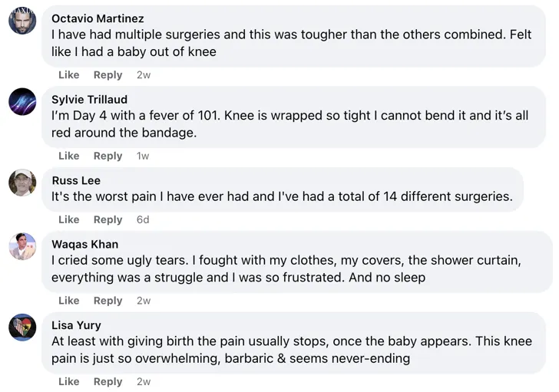Screen dimensions: 559x392
Task: Reply to Lisa Yury's comment
Action: pyautogui.click(x=107, y=381)
